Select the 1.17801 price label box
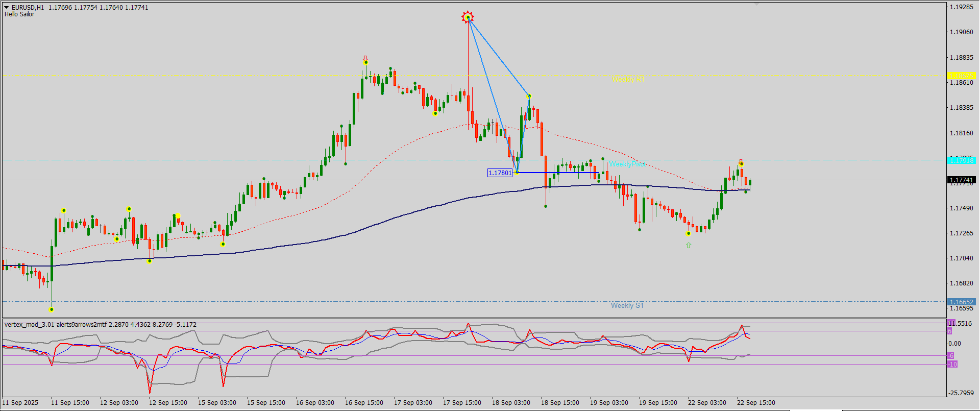The height and width of the screenshot is (411, 980). click(500, 173)
